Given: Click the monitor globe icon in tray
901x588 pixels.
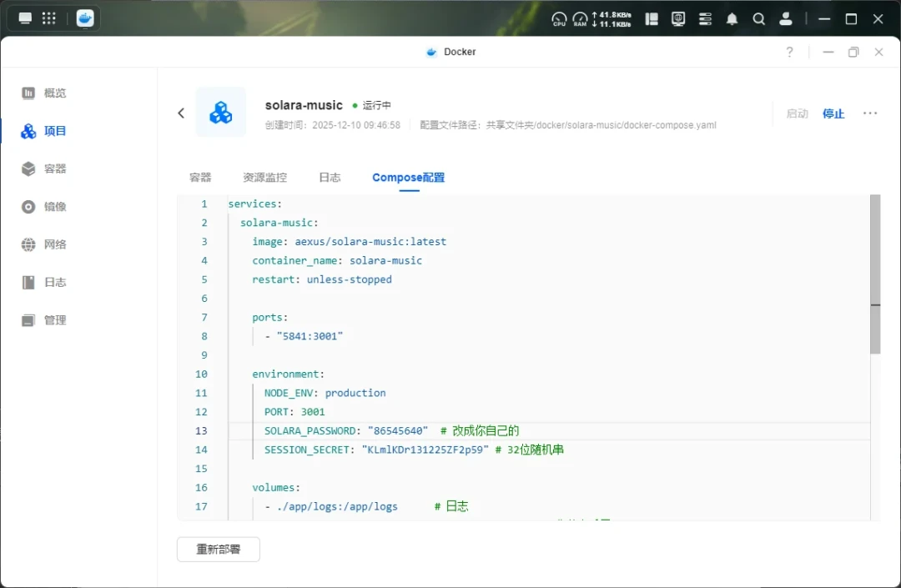Looking at the screenshot, I should 678,19.
